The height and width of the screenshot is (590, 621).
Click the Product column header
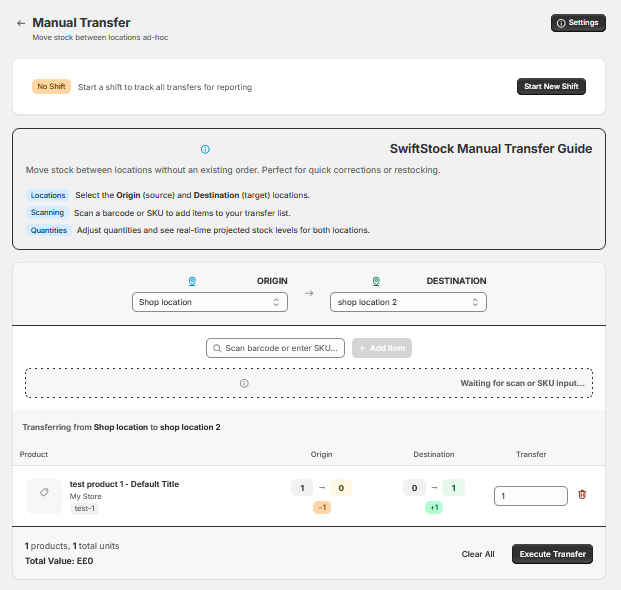[34, 454]
